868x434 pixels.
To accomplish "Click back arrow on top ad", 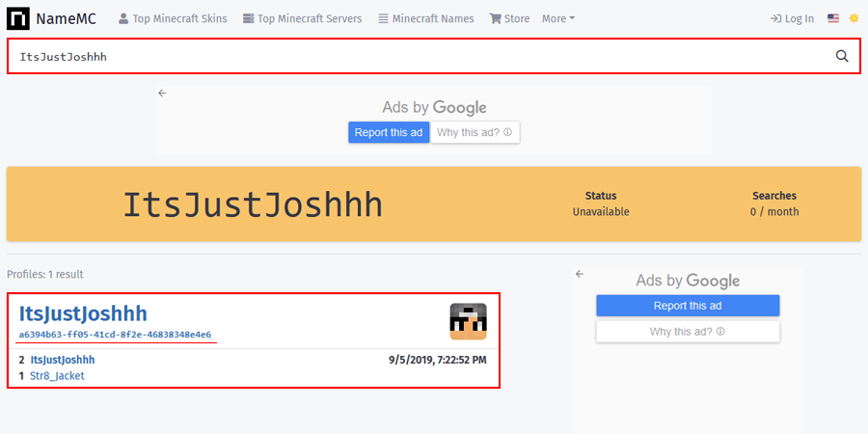I will [x=162, y=93].
